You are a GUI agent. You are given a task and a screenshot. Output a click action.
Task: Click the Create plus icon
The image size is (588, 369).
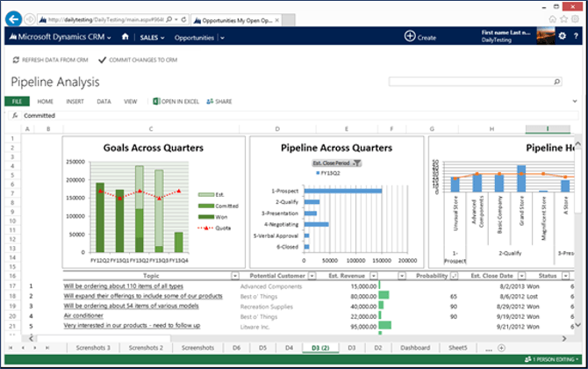(410, 36)
